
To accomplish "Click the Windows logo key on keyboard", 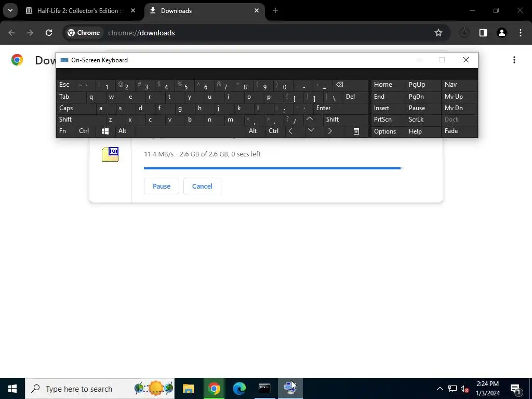I will (x=105, y=131).
